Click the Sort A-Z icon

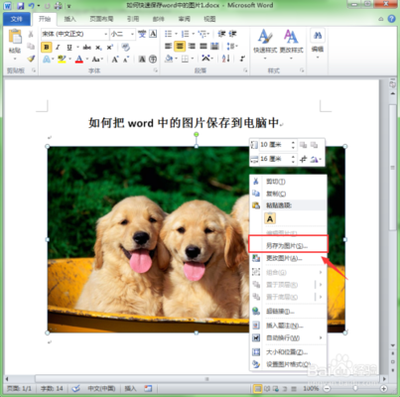(226, 59)
